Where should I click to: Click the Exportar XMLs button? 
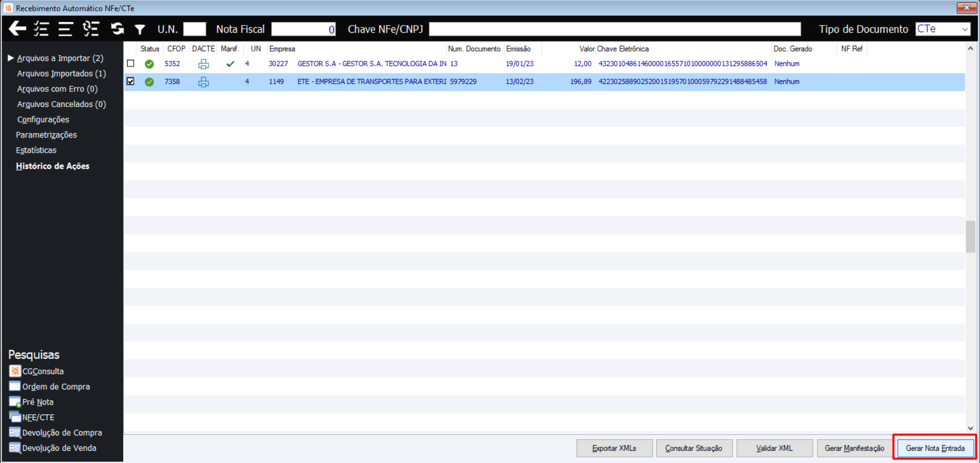(614, 448)
